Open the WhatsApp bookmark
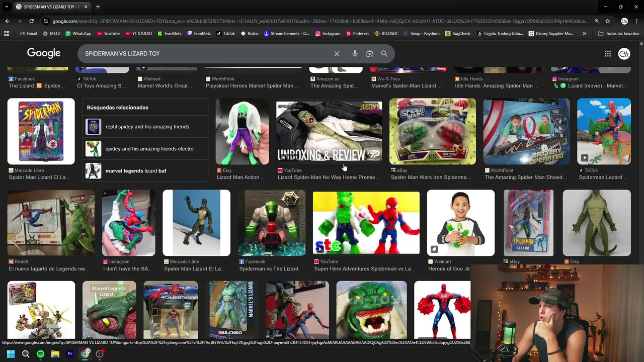 tap(78, 34)
